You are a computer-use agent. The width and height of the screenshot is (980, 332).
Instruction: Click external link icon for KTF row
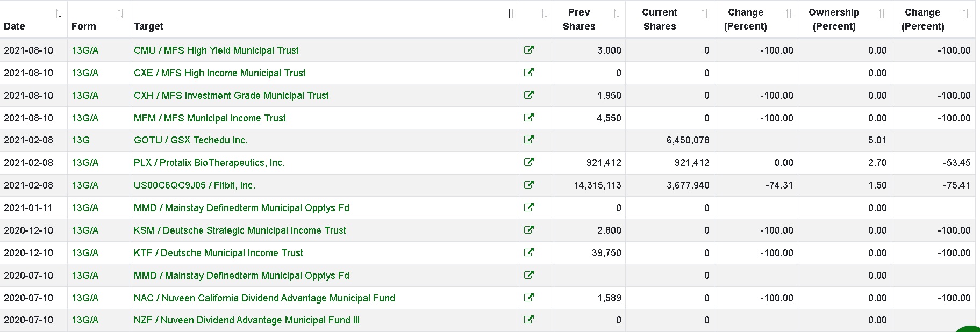click(529, 252)
